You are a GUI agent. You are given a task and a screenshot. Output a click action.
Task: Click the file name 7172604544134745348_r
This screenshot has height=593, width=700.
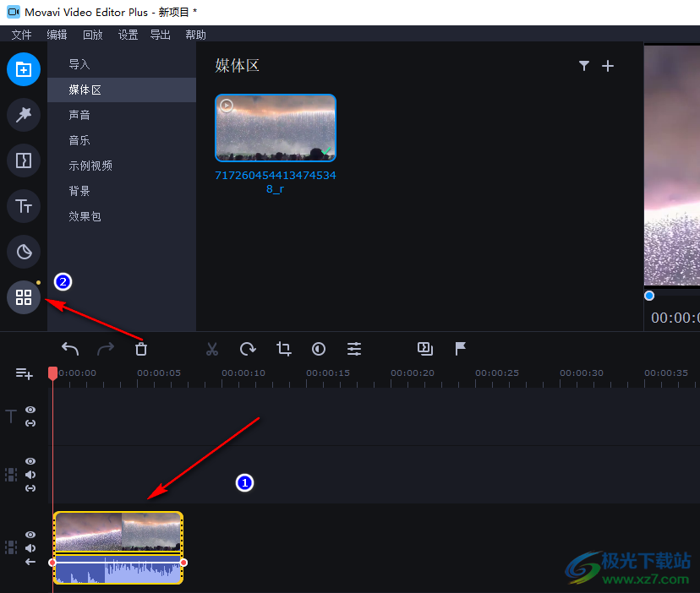point(276,182)
